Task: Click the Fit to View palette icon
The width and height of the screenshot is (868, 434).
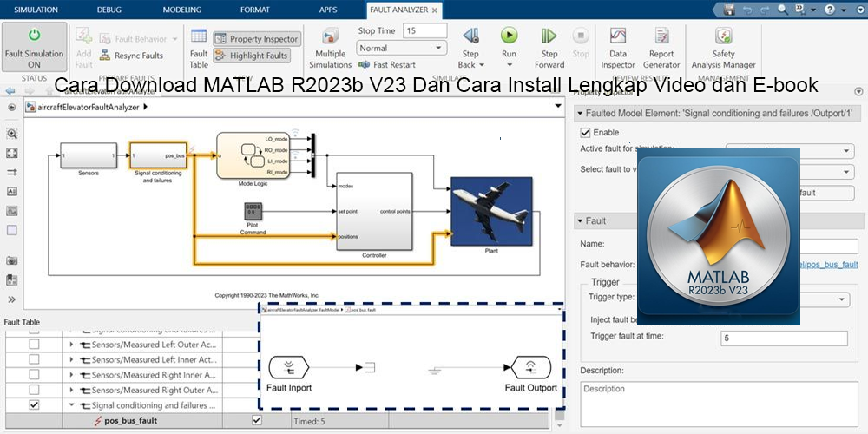Action: click(11, 153)
